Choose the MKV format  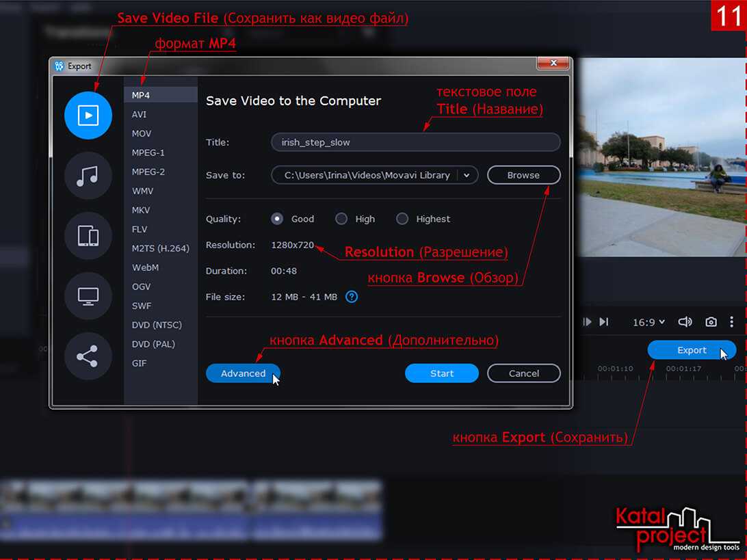pyautogui.click(x=141, y=210)
